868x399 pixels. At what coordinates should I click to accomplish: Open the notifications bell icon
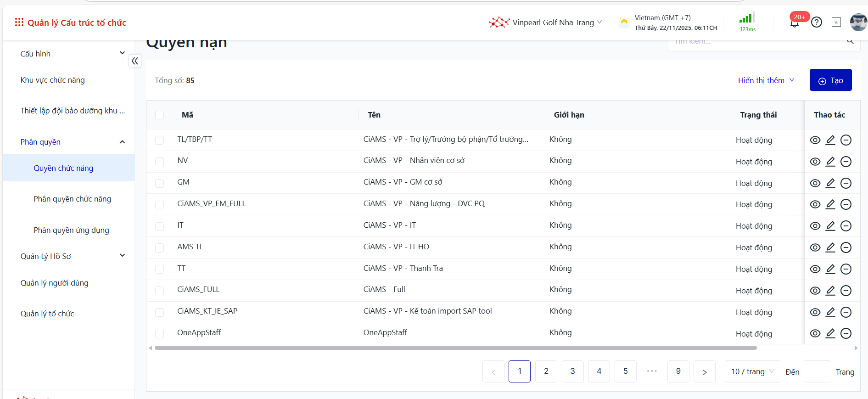794,23
